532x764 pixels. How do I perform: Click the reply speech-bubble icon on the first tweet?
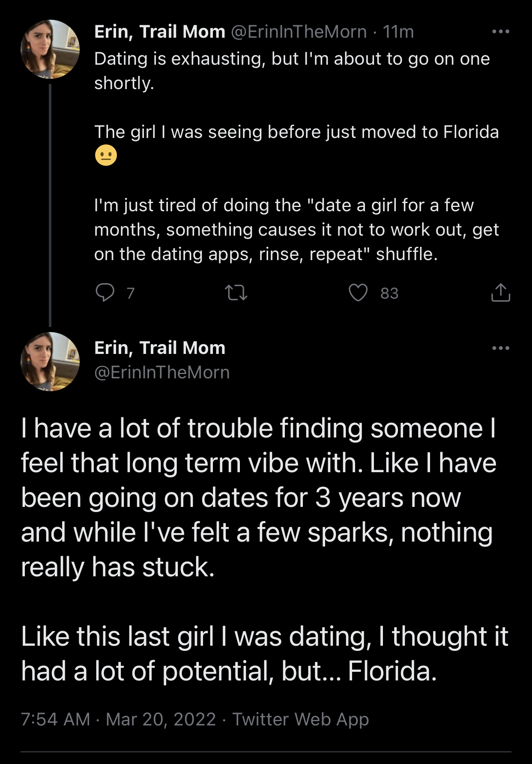click(x=105, y=293)
